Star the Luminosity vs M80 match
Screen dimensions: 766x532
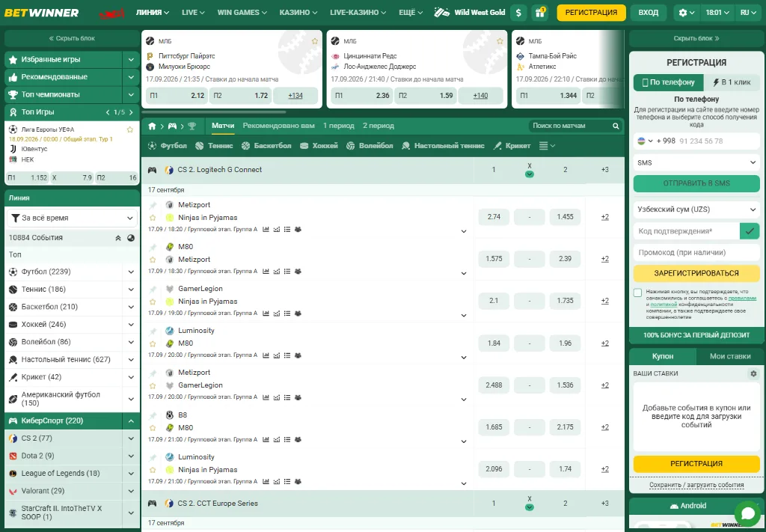coord(153,343)
